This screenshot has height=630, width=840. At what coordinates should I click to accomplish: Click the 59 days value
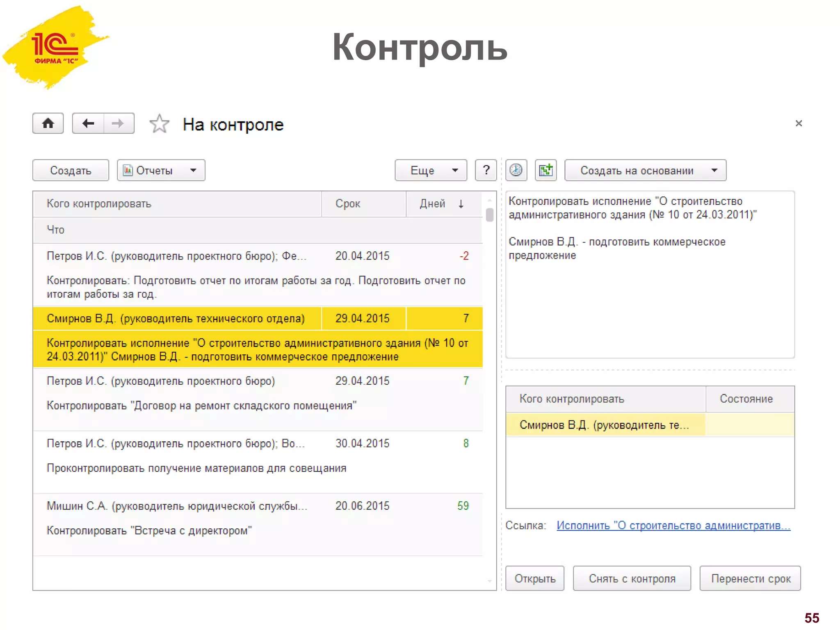pos(463,506)
